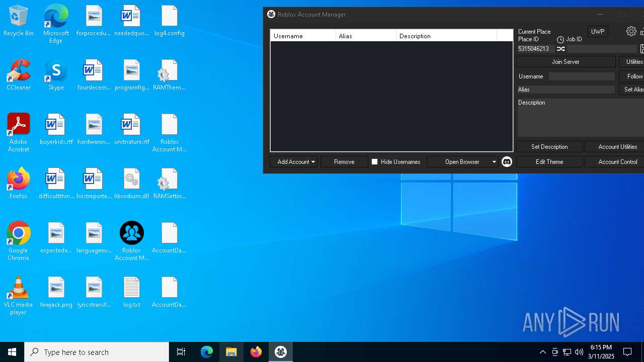Screen dimensions: 644x362
Task: Click the Set Alias button
Action: point(632,89)
